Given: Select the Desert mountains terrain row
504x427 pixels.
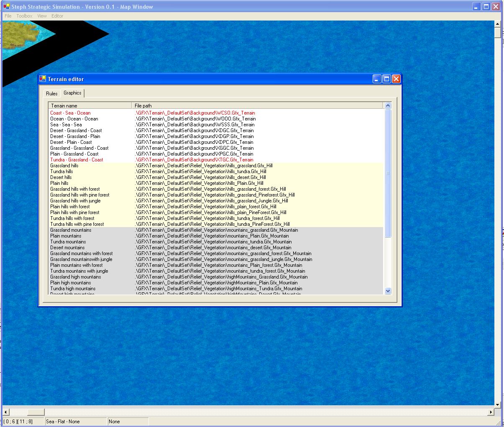Looking at the screenshot, I should click(x=67, y=248).
